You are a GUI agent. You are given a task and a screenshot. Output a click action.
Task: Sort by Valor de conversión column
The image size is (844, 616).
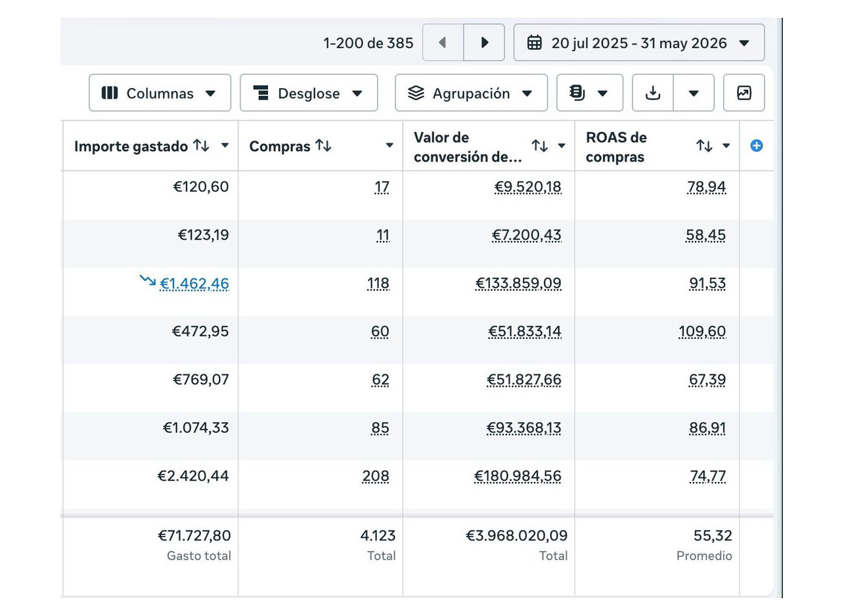(x=540, y=146)
